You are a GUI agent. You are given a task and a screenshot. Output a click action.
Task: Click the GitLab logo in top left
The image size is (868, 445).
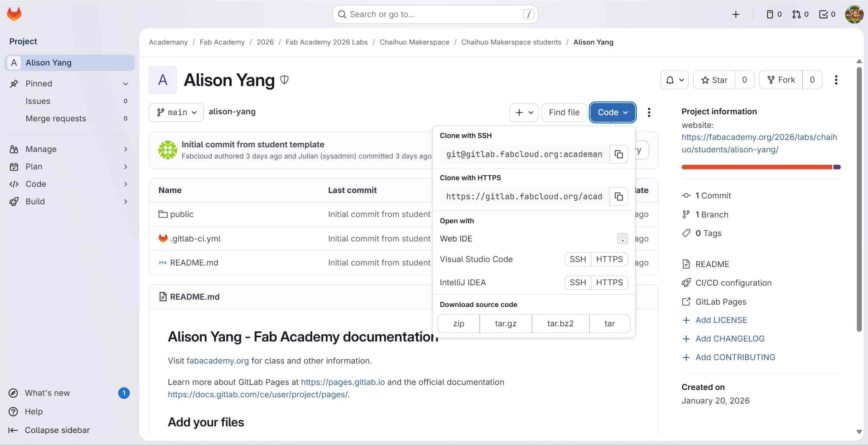pyautogui.click(x=14, y=14)
